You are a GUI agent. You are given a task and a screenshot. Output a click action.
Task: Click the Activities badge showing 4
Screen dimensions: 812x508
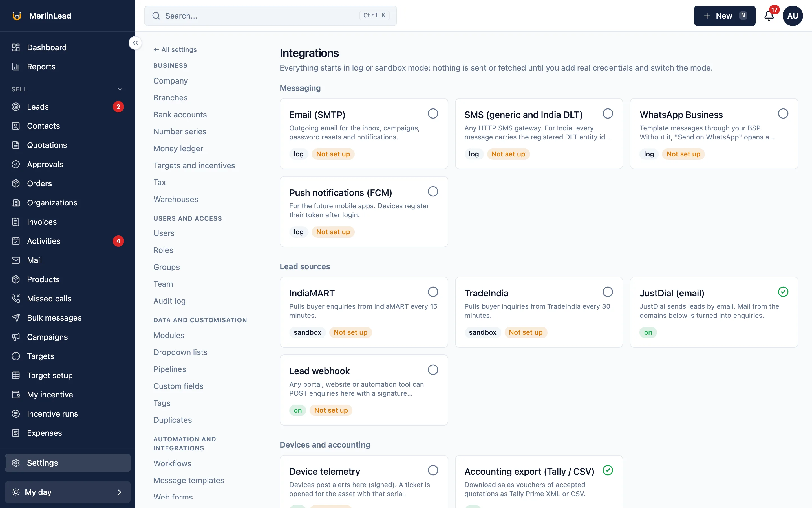[x=118, y=241]
